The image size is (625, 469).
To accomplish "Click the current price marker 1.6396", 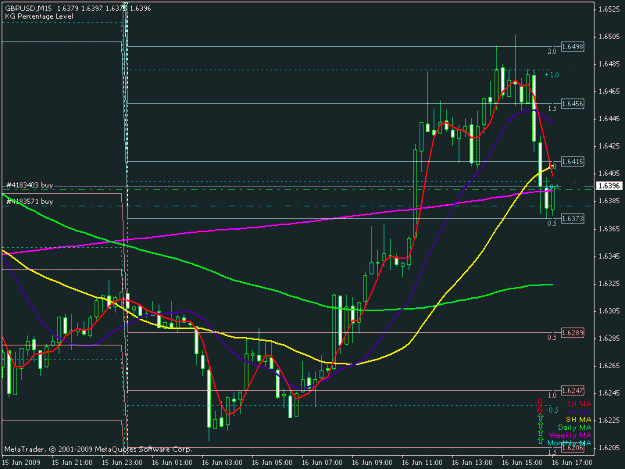I will click(609, 186).
